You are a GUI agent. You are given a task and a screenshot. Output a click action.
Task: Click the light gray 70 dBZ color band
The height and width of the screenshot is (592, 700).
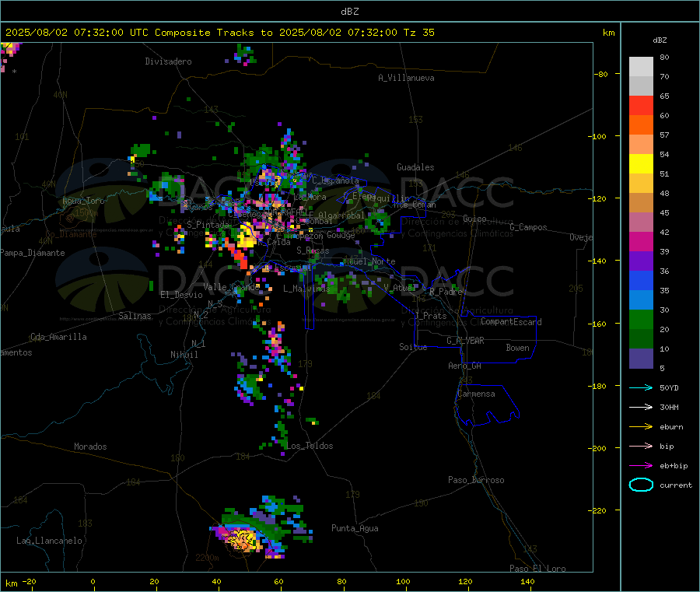(641, 67)
